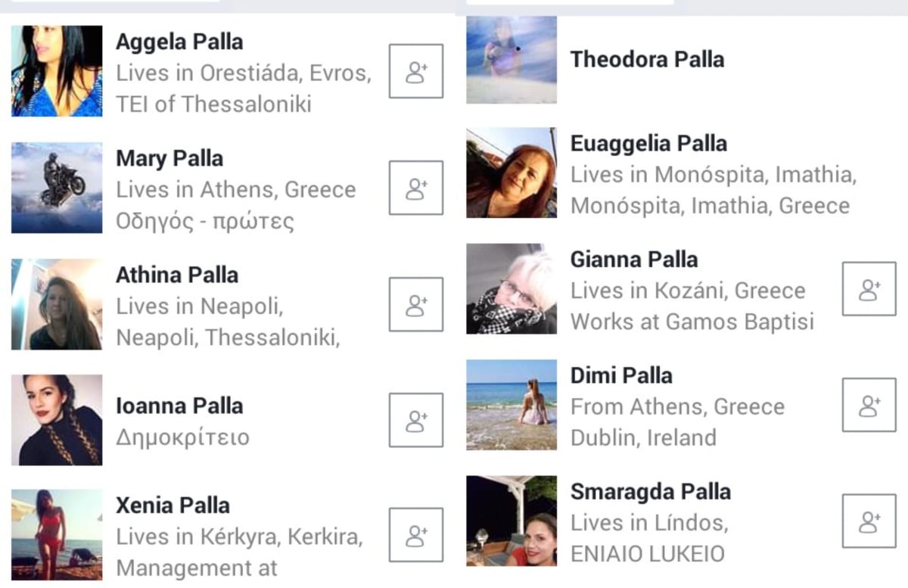Add Xenia Palla as a friend
The height and width of the screenshot is (588, 908).
pyautogui.click(x=415, y=535)
